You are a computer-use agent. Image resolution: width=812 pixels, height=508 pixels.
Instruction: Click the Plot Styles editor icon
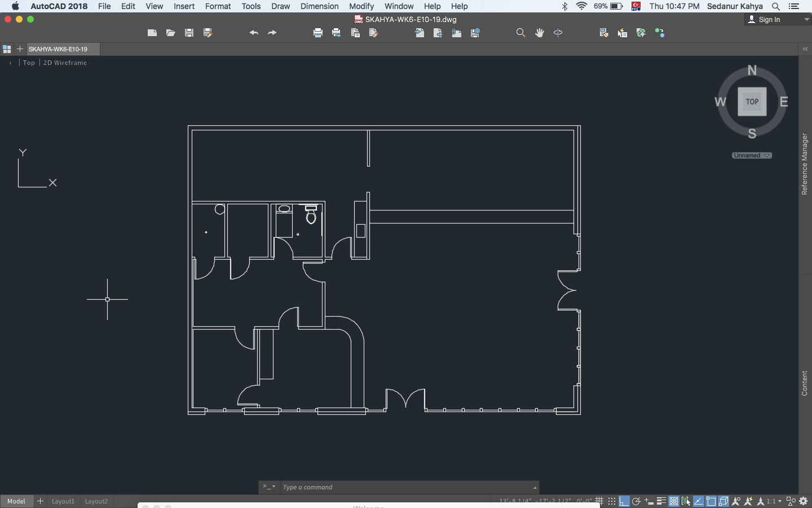373,33
